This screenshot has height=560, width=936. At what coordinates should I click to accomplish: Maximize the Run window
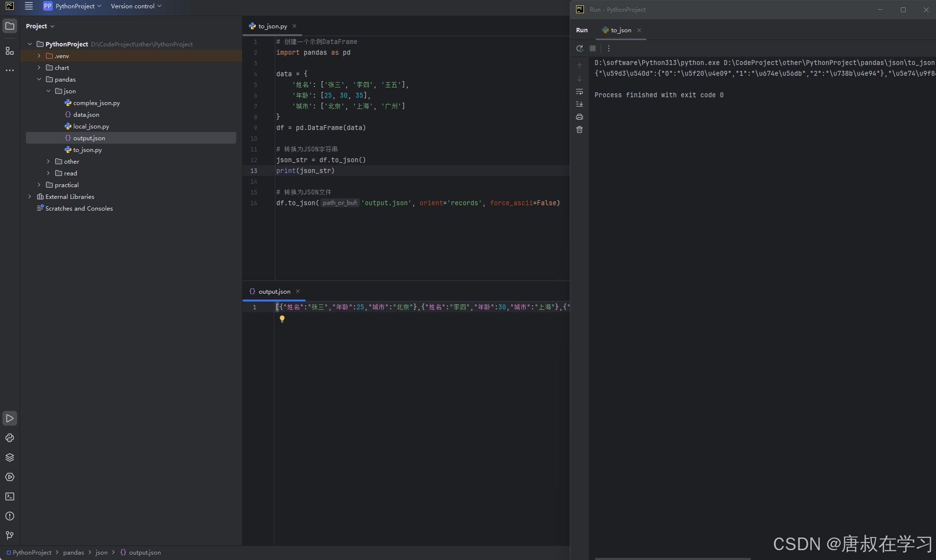903,10
